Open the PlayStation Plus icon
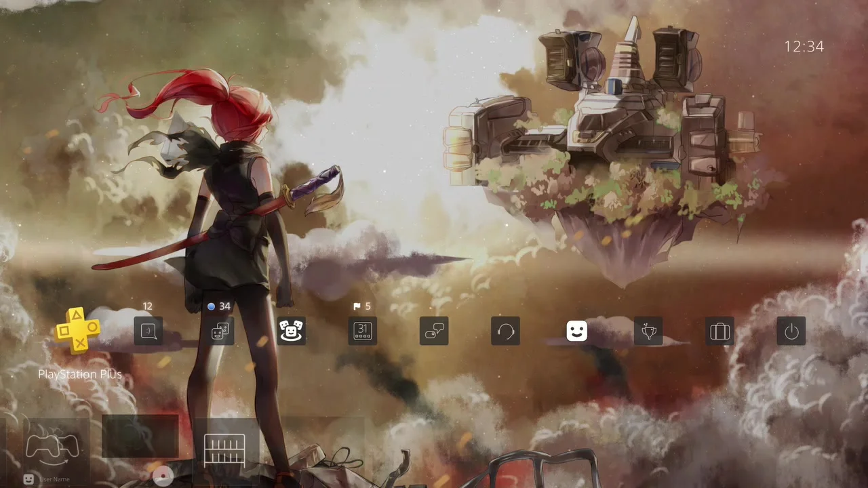The width and height of the screenshot is (868, 488). pyautogui.click(x=78, y=330)
